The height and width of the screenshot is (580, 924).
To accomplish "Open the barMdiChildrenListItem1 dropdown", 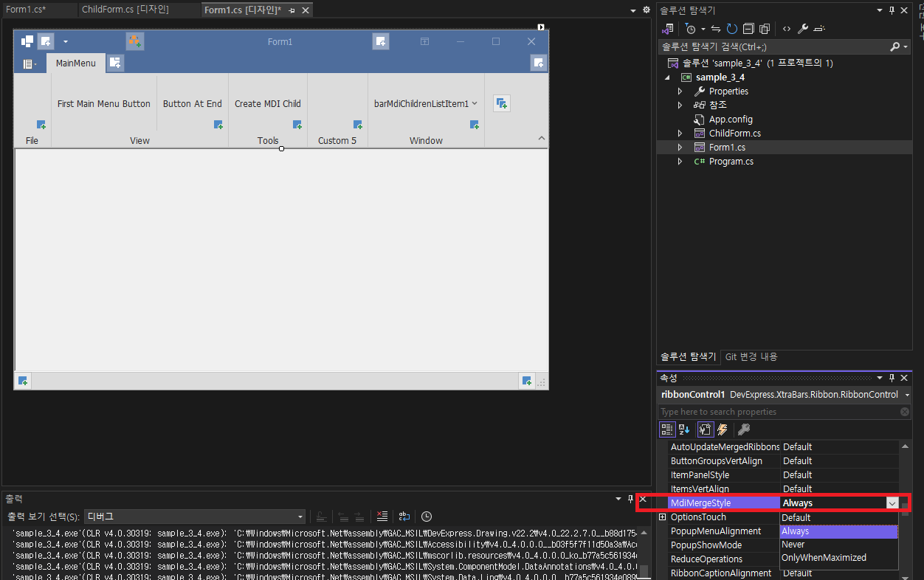I will click(x=475, y=104).
